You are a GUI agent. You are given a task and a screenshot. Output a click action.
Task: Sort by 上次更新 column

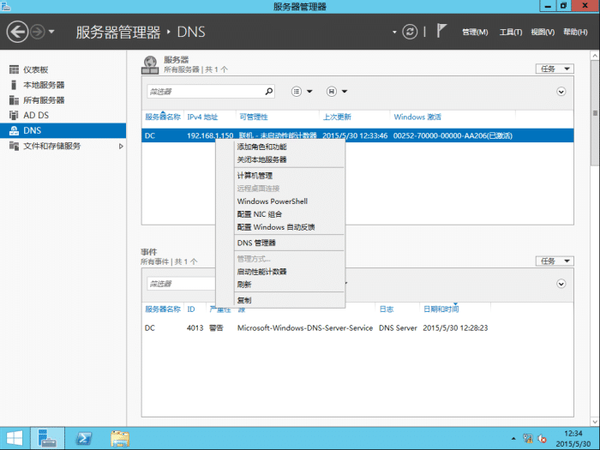[x=337, y=117]
